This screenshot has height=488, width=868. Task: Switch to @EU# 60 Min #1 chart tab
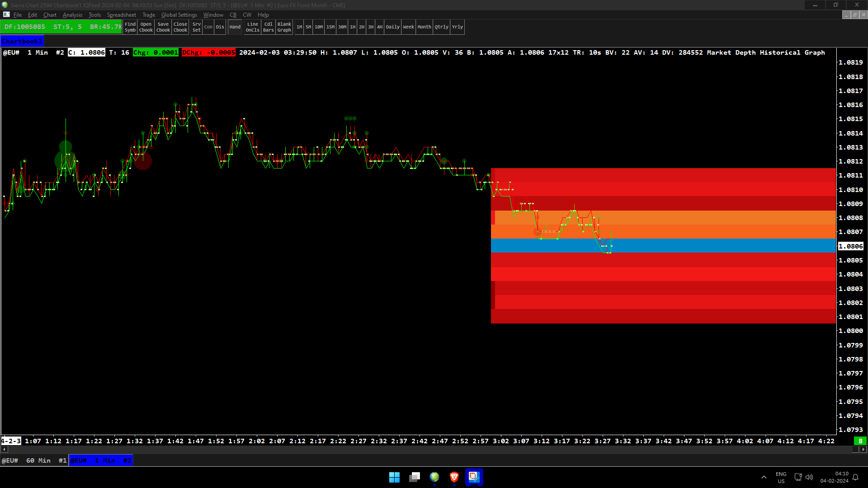[x=34, y=460]
